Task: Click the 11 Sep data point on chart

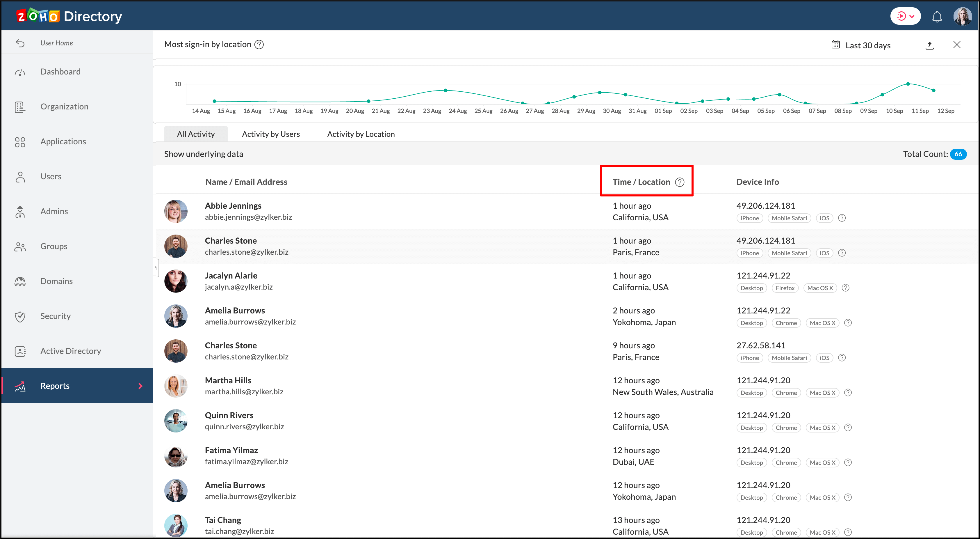Action: point(908,84)
